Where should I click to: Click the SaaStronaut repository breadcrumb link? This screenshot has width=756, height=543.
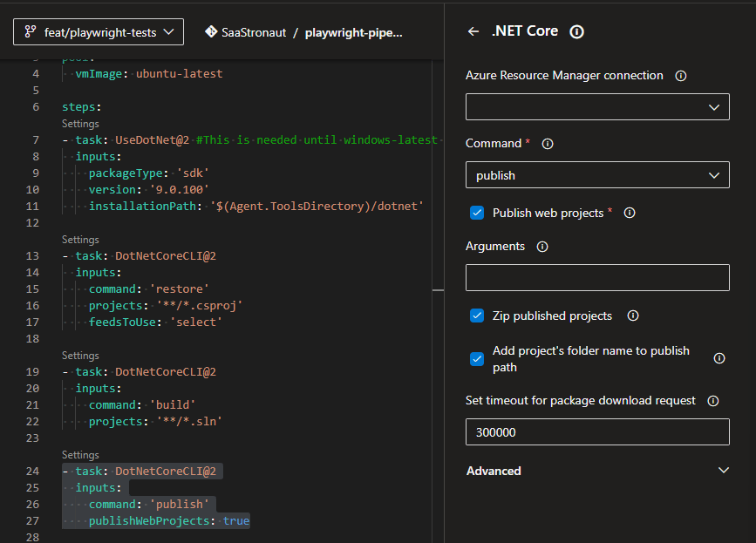(x=252, y=32)
